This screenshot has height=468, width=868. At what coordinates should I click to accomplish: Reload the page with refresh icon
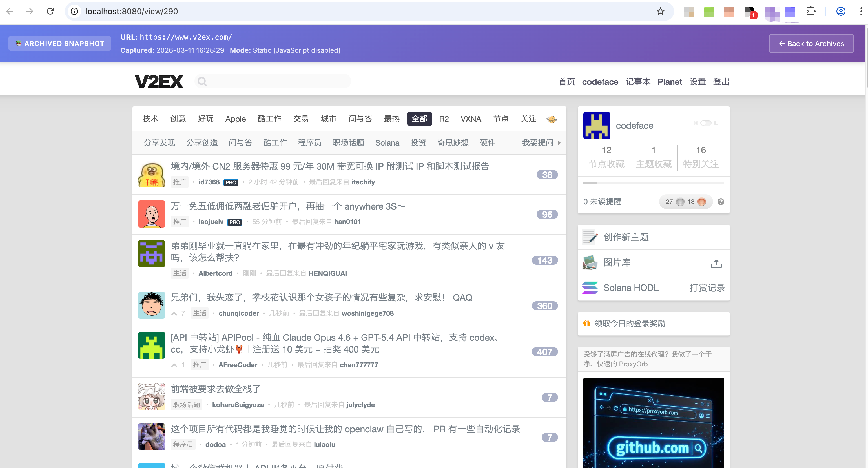(50, 12)
